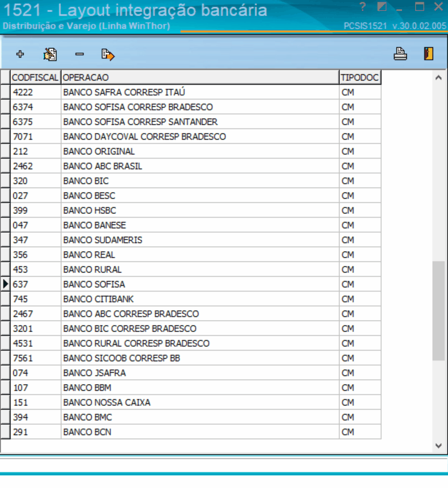Click the scrollbar down arrow
This screenshot has height=488, width=448.
(x=439, y=446)
